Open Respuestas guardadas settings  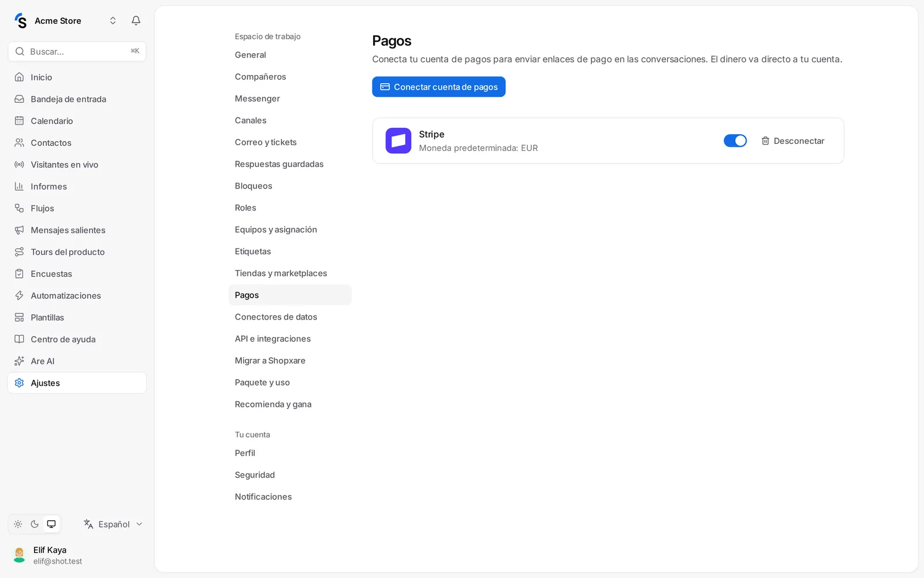point(290,164)
